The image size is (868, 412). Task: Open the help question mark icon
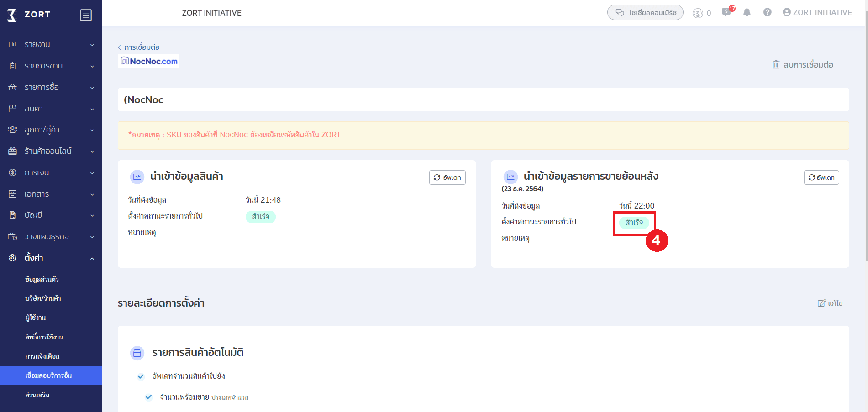click(768, 12)
